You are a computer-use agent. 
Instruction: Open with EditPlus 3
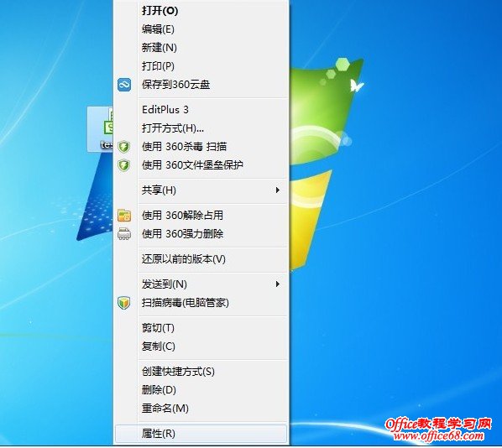tap(201, 110)
